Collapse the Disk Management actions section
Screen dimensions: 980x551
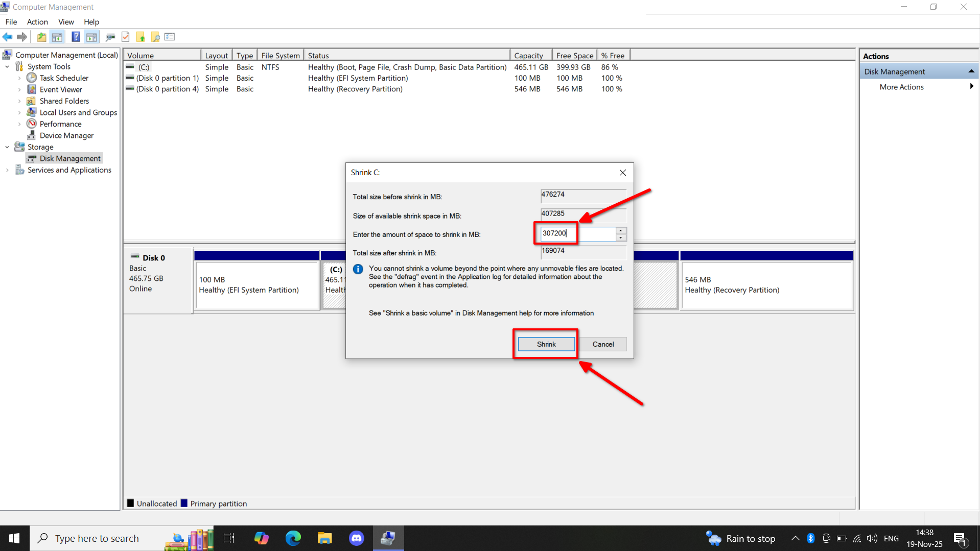pos(971,71)
